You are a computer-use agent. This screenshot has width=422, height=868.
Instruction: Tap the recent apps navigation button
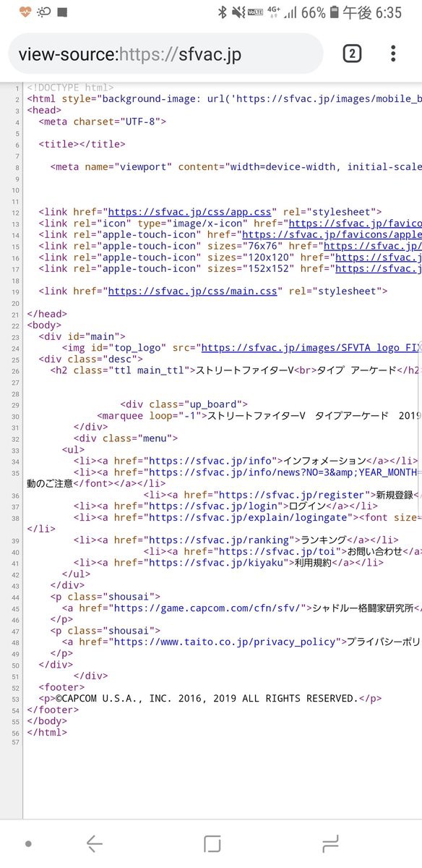coord(330,843)
